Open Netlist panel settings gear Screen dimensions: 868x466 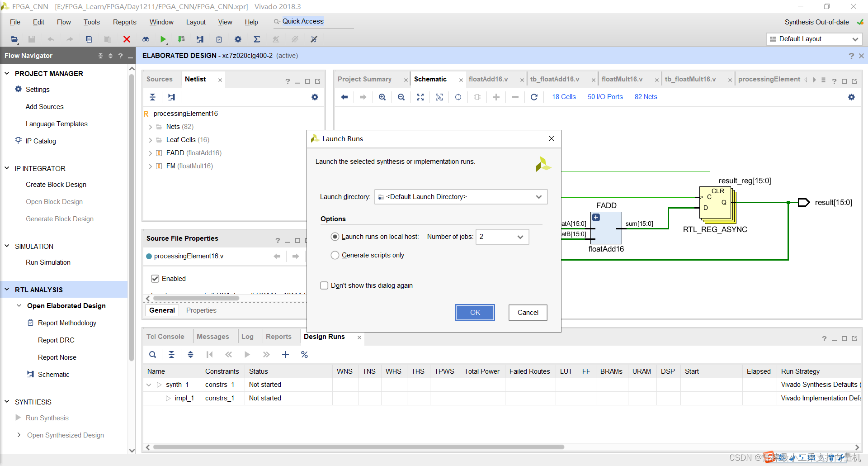pos(315,97)
